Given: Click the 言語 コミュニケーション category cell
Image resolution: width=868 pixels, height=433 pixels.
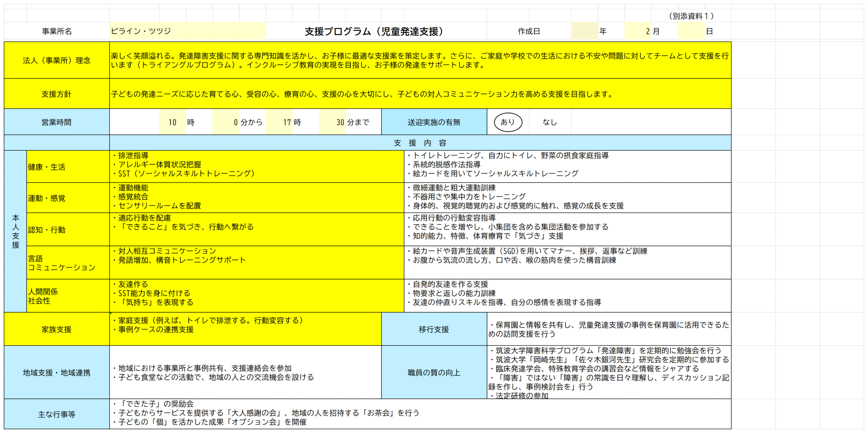Looking at the screenshot, I should click(68, 263).
